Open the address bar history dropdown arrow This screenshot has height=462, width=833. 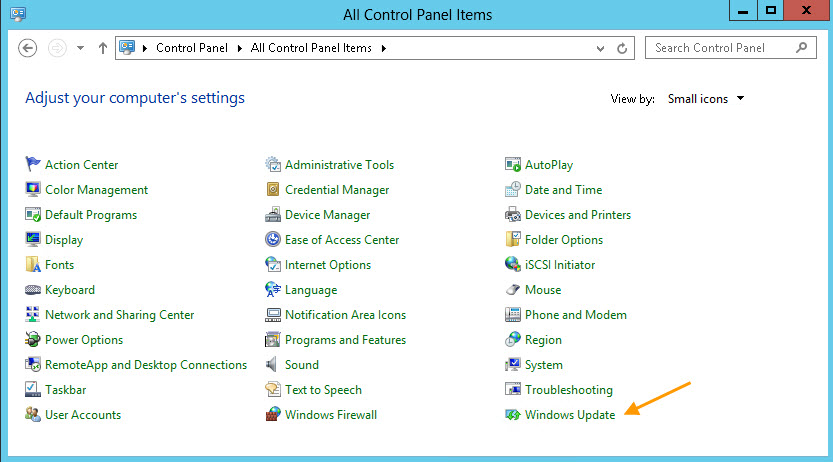point(600,48)
